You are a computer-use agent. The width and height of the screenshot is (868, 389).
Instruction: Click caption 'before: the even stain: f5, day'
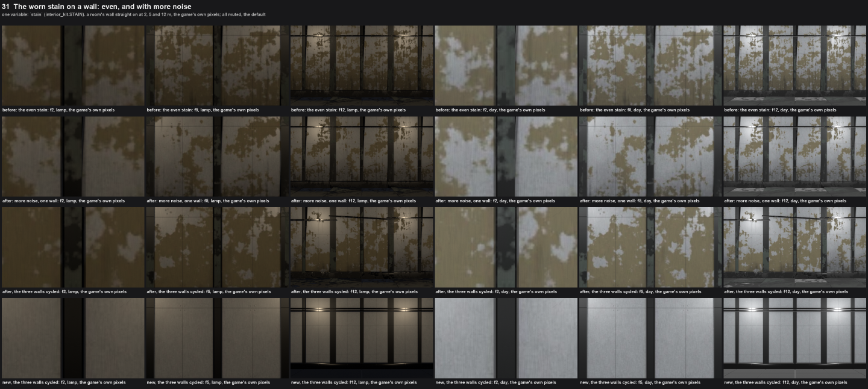click(x=635, y=110)
